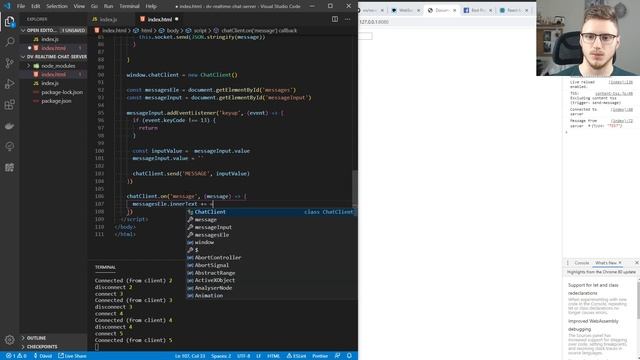640x360 pixels.
Task: Open the Live Share view in activity bar
Action: click(x=9, y=146)
